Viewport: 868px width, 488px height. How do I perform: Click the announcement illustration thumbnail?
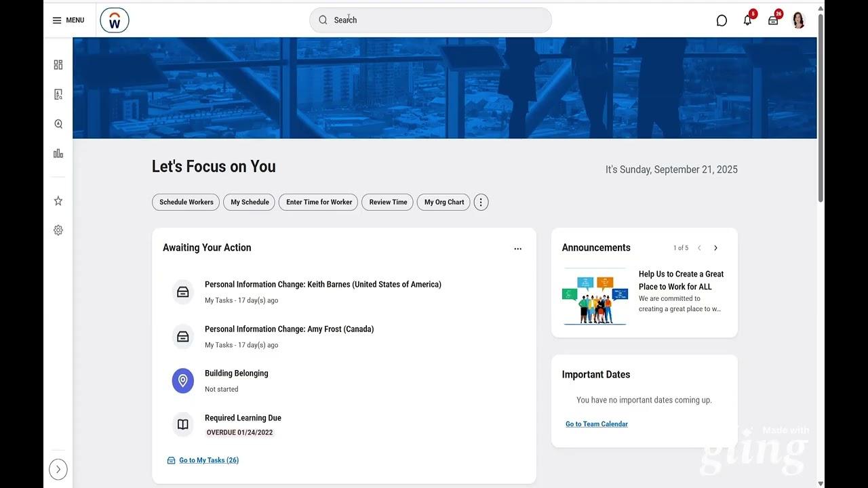[595, 296]
